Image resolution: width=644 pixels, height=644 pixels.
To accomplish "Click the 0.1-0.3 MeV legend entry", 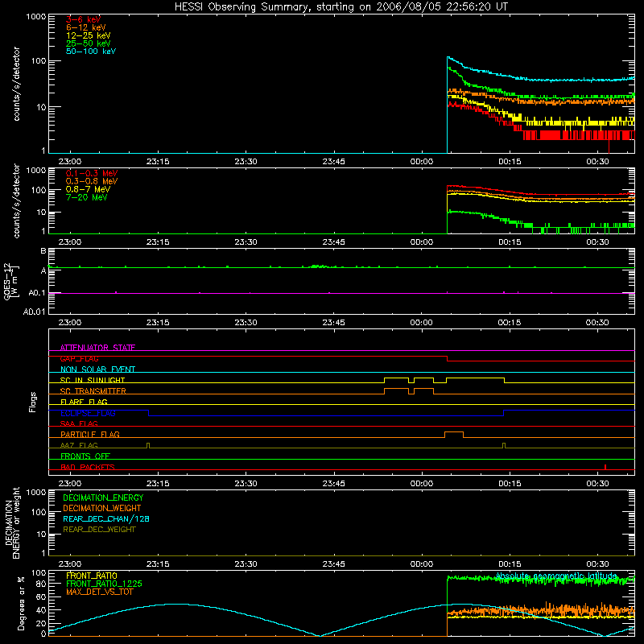I will click(92, 173).
